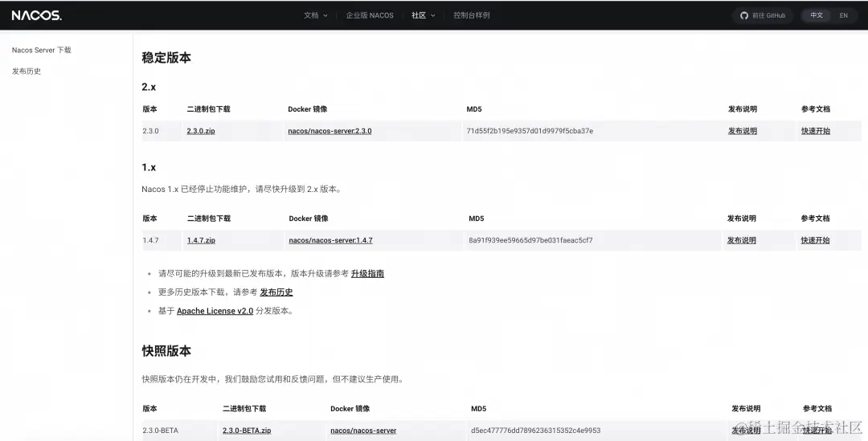Open nacos/nacos-server link in BETA row

coord(363,431)
